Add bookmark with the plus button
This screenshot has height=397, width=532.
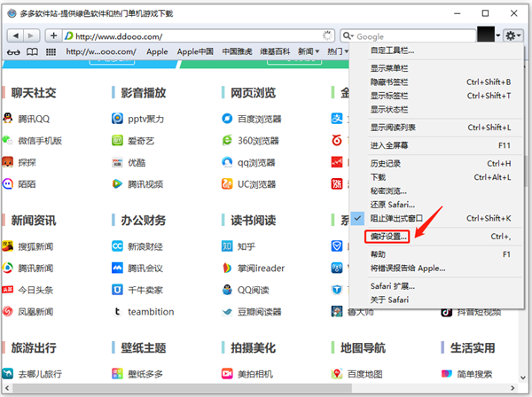pyautogui.click(x=53, y=35)
